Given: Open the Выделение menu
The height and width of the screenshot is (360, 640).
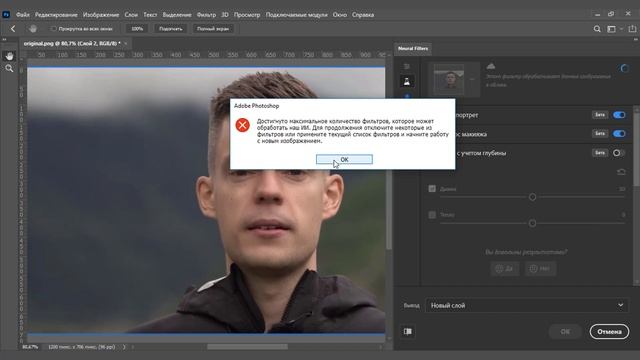Looking at the screenshot, I should click(x=177, y=15).
